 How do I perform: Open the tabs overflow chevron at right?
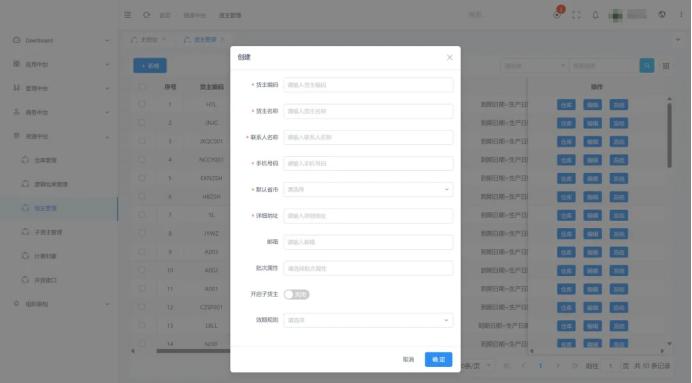coord(678,39)
